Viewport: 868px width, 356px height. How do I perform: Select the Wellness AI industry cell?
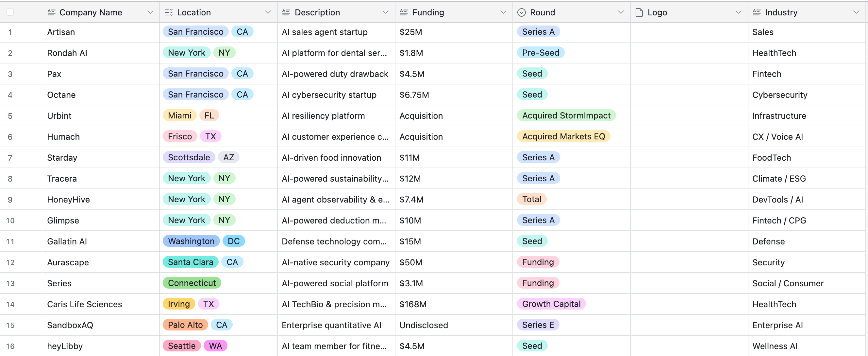(x=807, y=346)
